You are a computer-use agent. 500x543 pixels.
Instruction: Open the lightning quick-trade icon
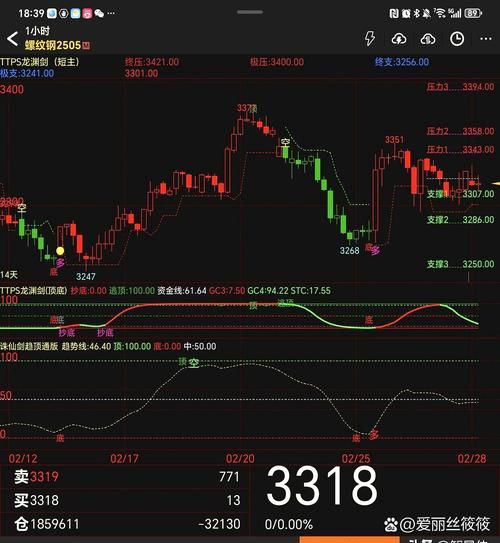[x=370, y=38]
